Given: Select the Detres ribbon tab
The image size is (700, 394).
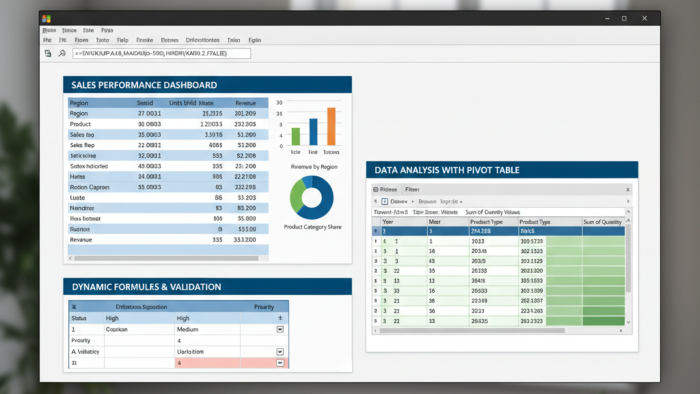Looking at the screenshot, I should 170,40.
